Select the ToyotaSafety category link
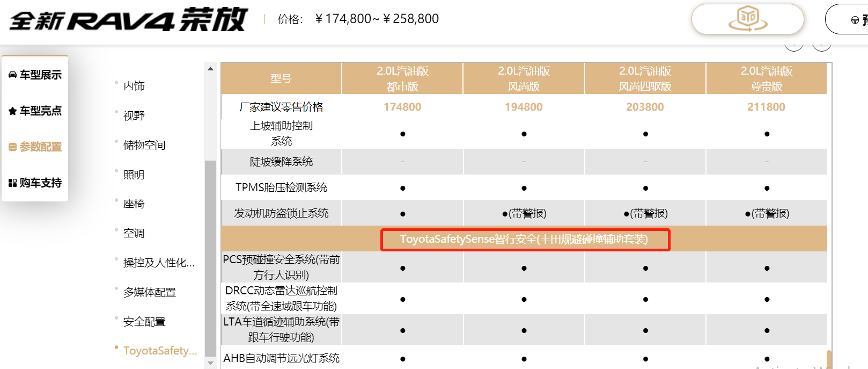 click(x=160, y=351)
